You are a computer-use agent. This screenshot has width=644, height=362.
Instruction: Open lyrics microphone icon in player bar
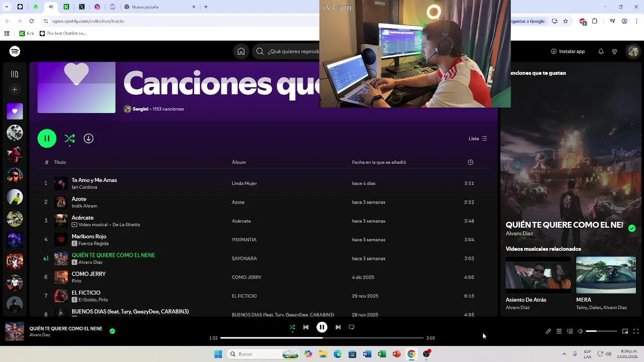(x=548, y=331)
